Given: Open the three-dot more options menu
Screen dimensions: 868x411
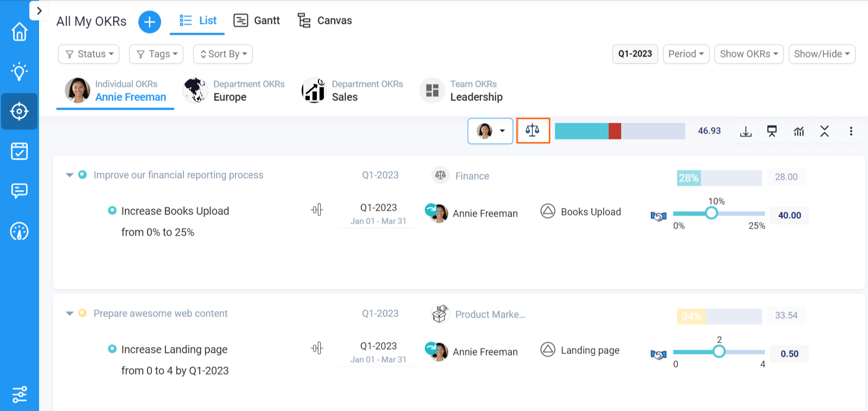Looking at the screenshot, I should (x=851, y=131).
